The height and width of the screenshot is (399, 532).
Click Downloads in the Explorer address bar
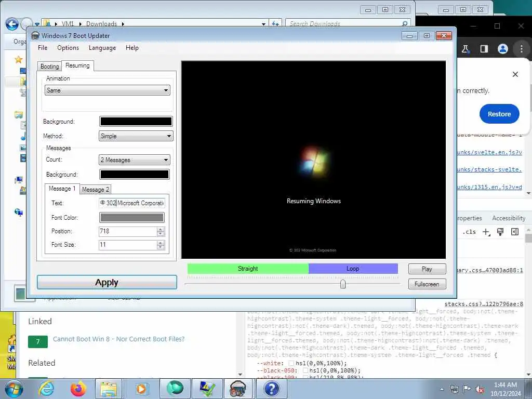[x=101, y=24]
